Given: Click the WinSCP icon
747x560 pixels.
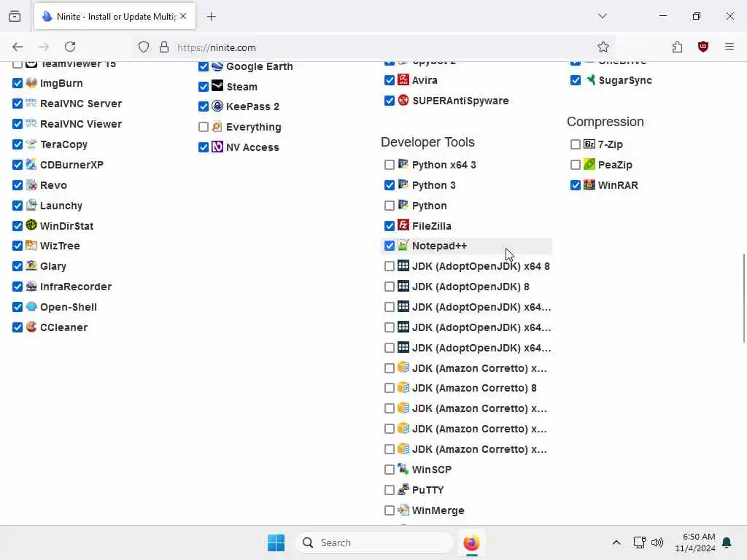Looking at the screenshot, I should 403,469.
